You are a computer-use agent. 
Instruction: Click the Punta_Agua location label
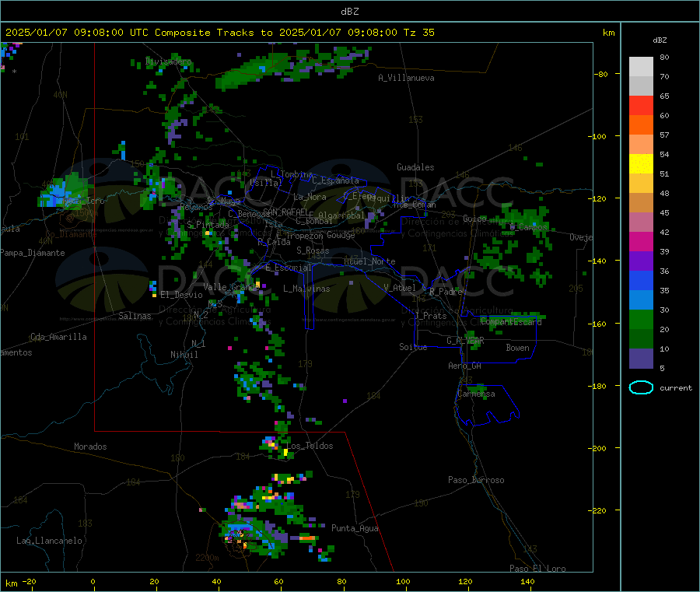tap(355, 528)
